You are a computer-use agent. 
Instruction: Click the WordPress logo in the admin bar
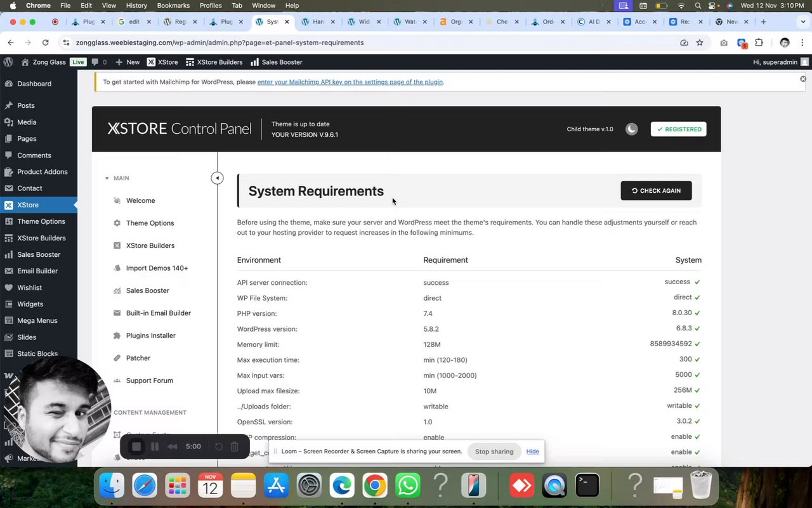point(8,62)
